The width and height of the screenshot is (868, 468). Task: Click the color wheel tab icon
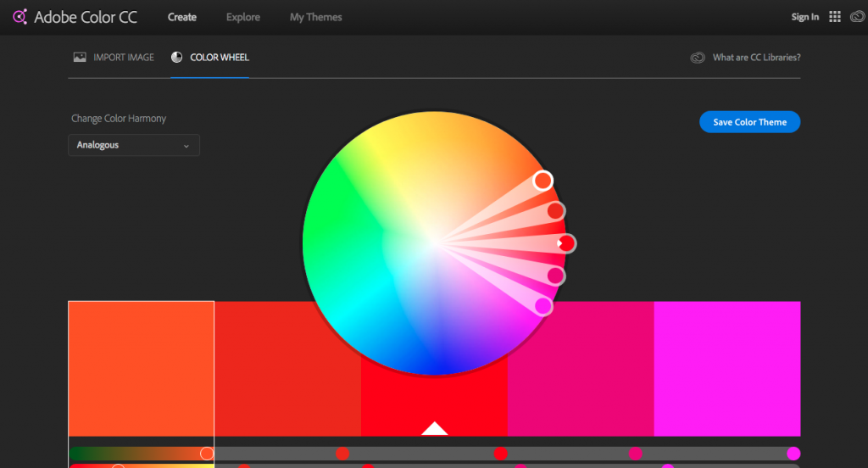coord(176,57)
